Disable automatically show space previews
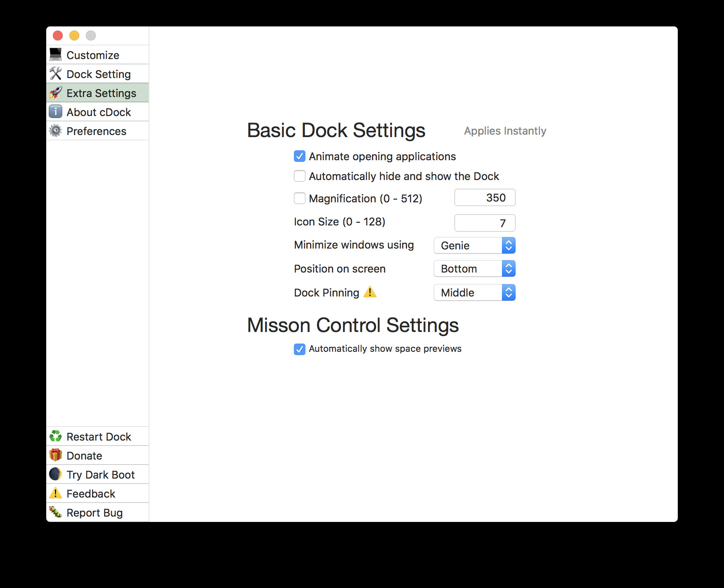Image resolution: width=724 pixels, height=588 pixels. click(x=300, y=349)
